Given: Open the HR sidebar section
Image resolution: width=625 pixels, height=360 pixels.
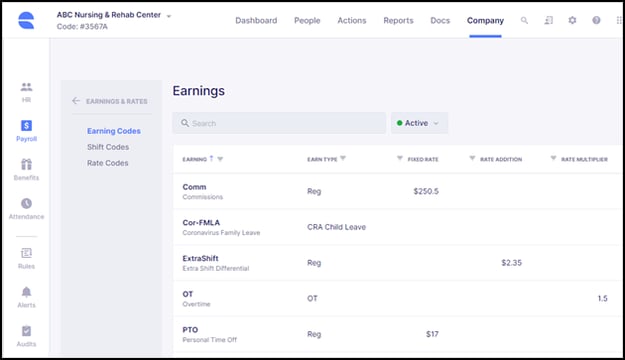Looking at the screenshot, I should (x=26, y=92).
